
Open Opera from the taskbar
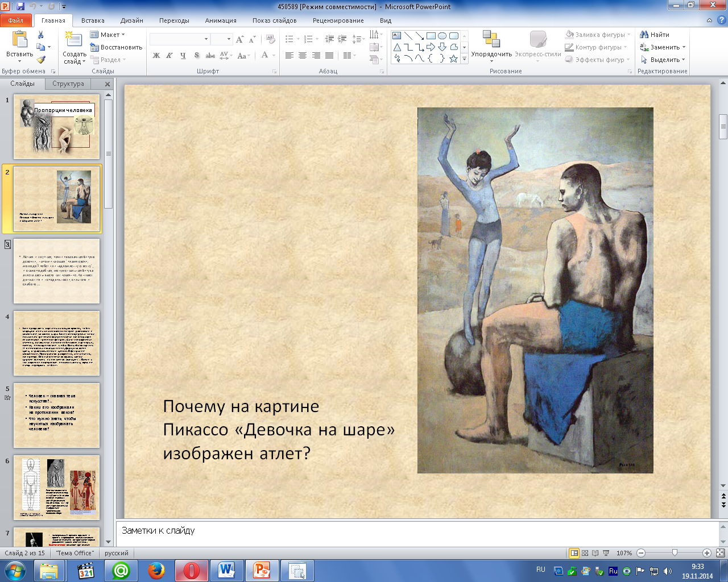pyautogui.click(x=191, y=570)
